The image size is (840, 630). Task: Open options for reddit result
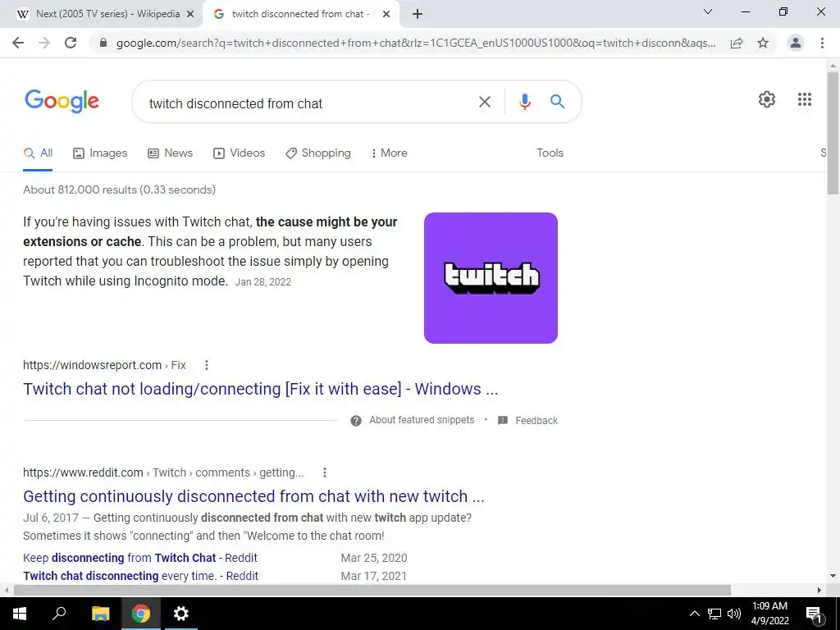[x=324, y=472]
